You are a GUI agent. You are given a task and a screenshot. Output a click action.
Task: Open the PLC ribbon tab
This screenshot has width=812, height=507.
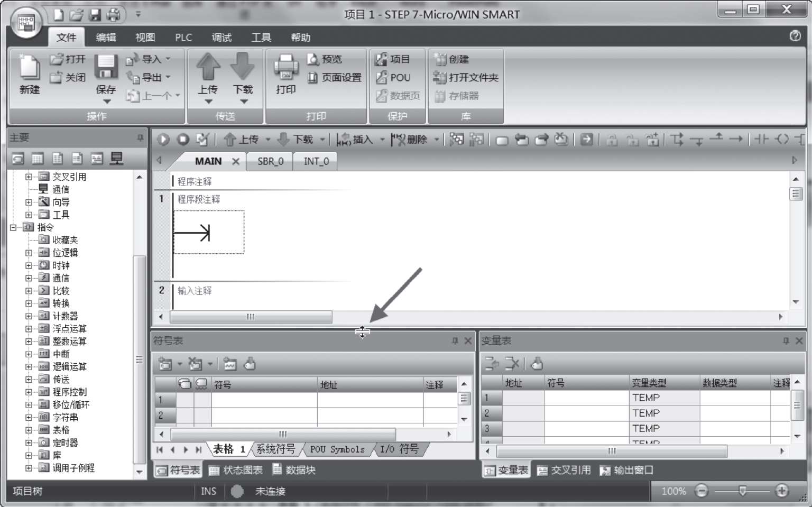183,38
